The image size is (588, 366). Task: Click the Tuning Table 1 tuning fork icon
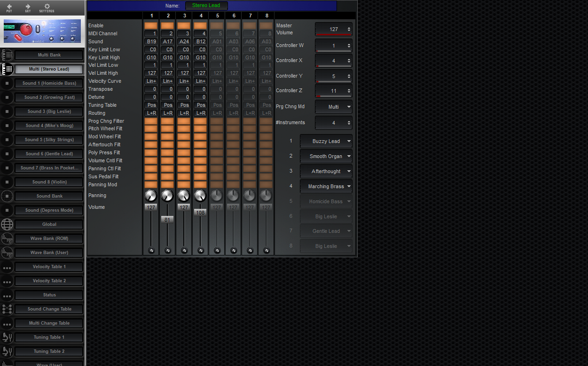click(x=7, y=337)
